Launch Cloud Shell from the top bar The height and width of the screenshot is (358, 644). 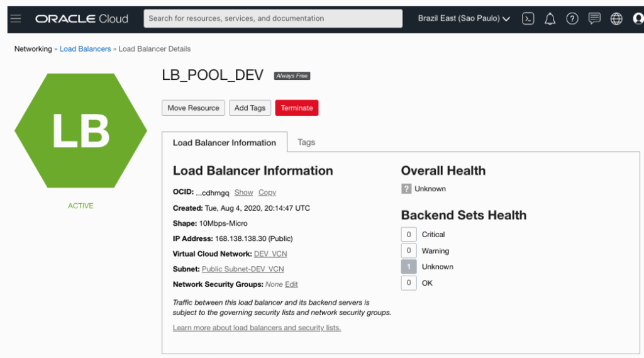tap(528, 19)
